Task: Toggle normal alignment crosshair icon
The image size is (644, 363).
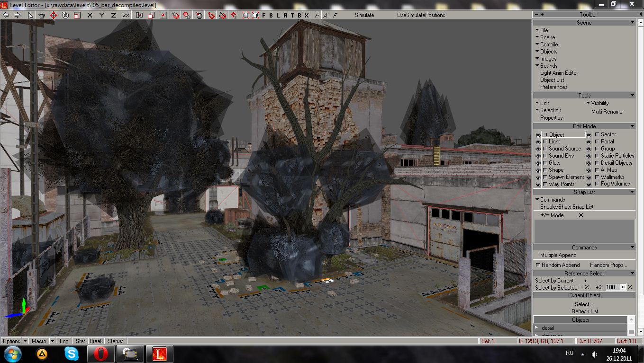Action: (163, 15)
